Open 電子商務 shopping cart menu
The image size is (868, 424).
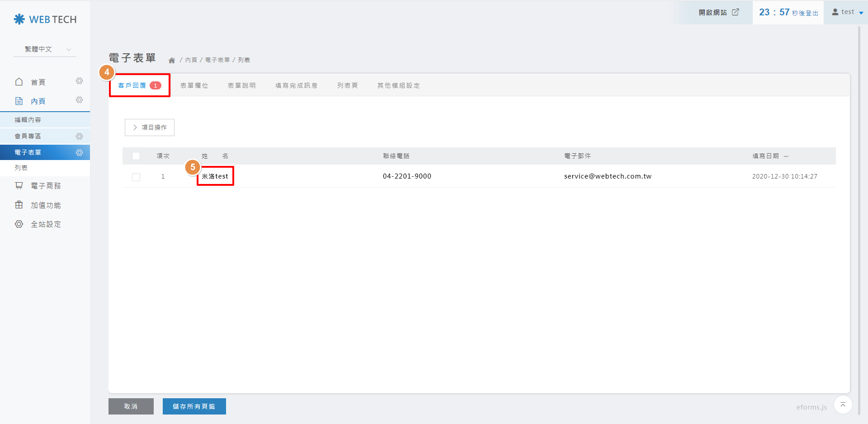click(45, 186)
